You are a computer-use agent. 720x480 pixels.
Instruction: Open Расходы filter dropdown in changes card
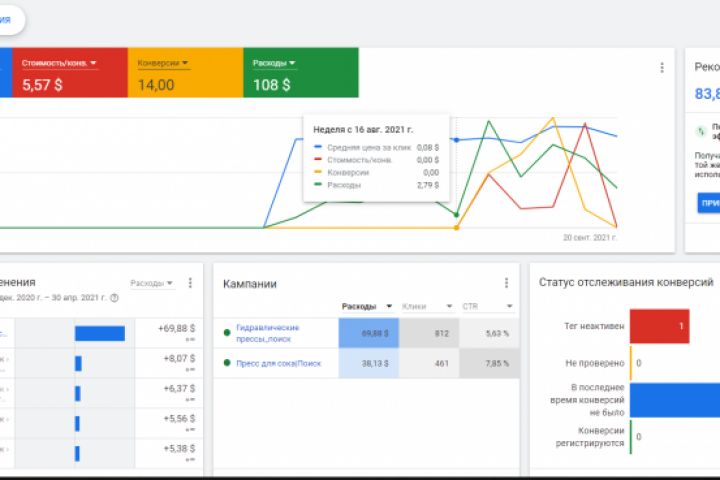point(152,283)
